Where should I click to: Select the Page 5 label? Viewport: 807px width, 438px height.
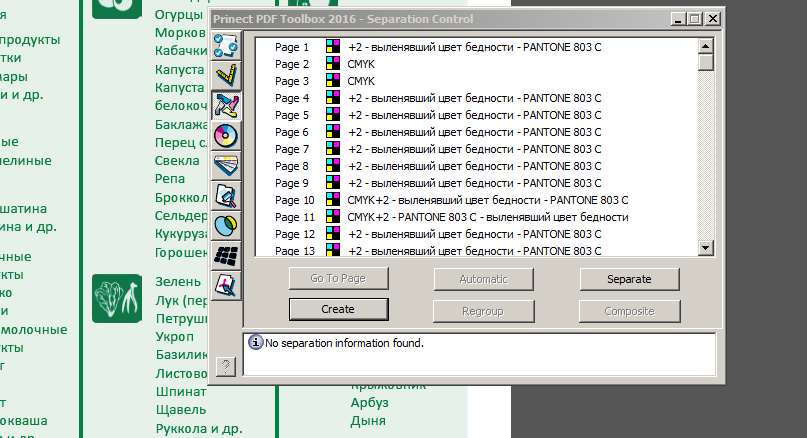(292, 115)
